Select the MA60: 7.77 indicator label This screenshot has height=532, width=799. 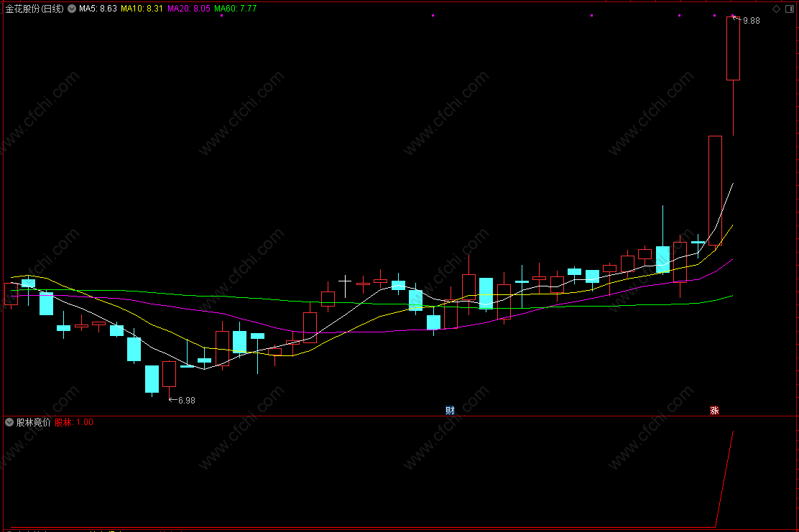[x=236, y=9]
